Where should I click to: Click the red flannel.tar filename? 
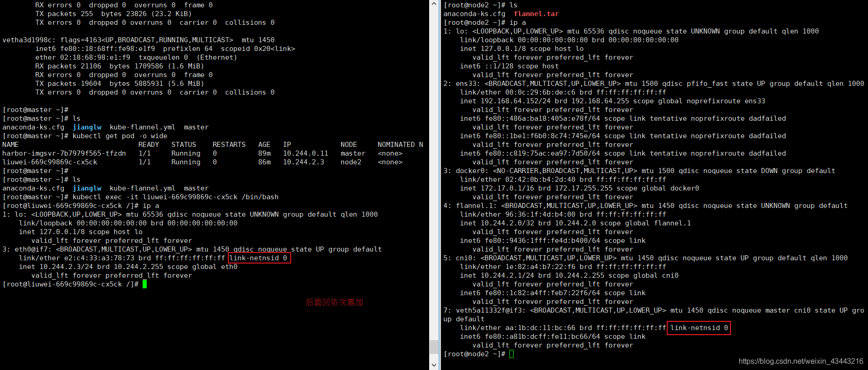click(x=536, y=14)
